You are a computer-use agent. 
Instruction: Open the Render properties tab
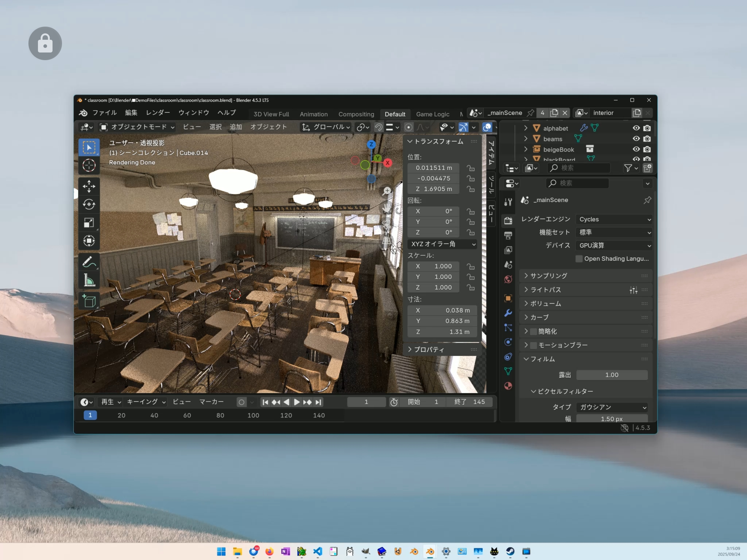pyautogui.click(x=508, y=221)
